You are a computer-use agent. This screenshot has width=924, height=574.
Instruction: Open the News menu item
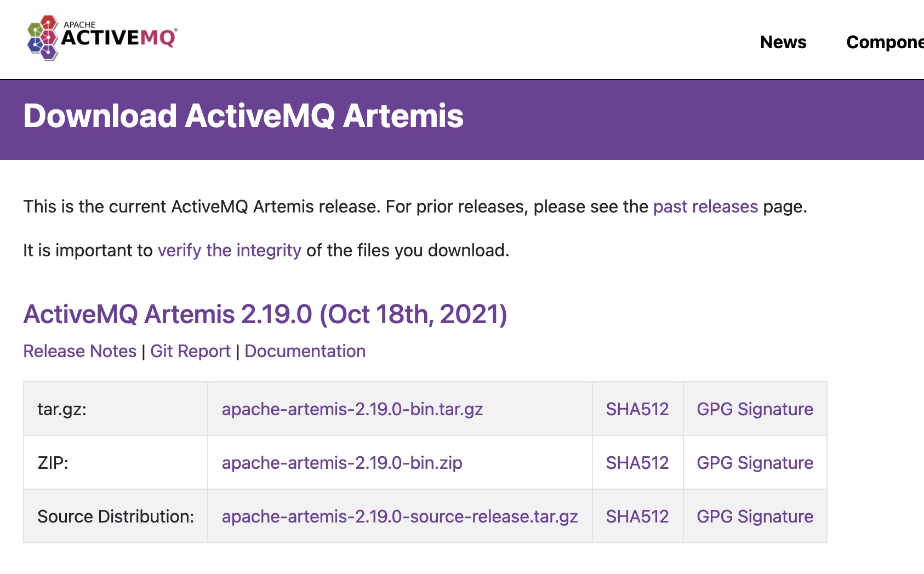click(783, 42)
